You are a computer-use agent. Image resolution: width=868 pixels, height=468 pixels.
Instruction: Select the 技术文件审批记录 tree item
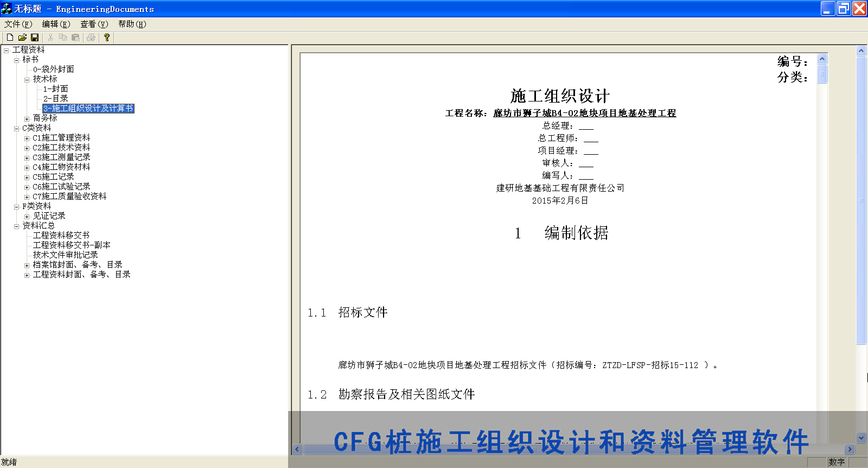65,255
